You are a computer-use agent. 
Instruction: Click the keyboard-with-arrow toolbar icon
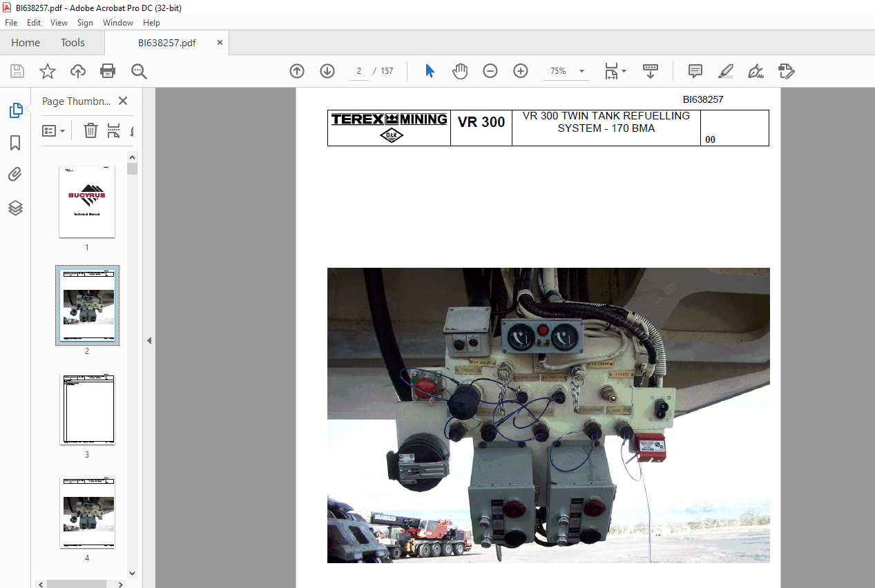[650, 71]
